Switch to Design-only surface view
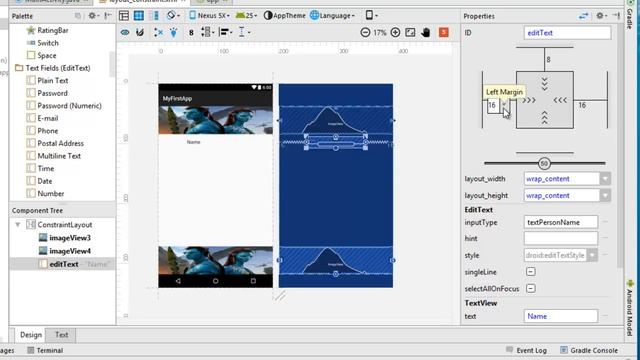Screen dimensions: 640x360 click(x=124, y=16)
